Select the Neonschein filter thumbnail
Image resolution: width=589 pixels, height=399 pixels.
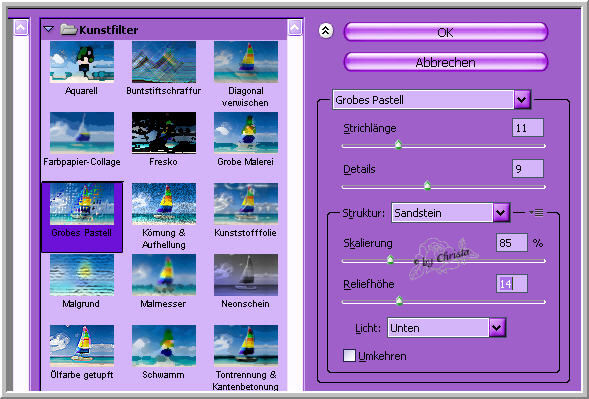coord(246,275)
